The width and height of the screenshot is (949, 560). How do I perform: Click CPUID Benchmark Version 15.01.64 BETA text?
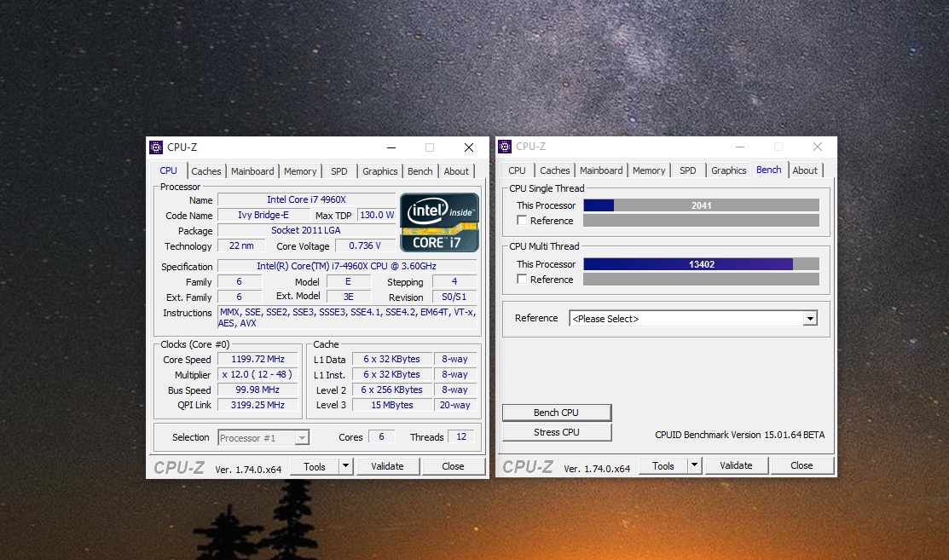[x=739, y=435]
